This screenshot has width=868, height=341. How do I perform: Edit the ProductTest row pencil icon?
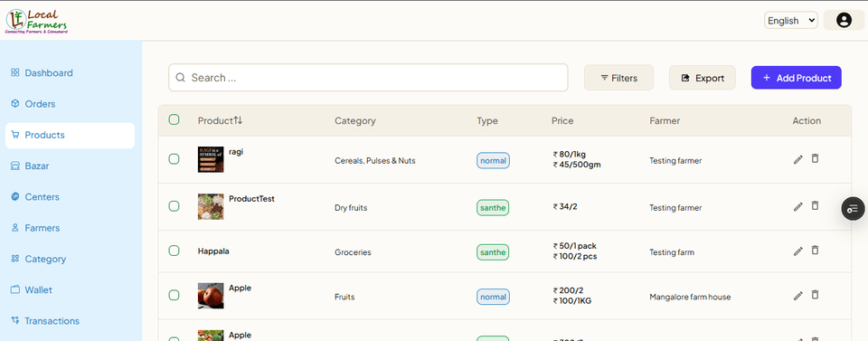[797, 206]
